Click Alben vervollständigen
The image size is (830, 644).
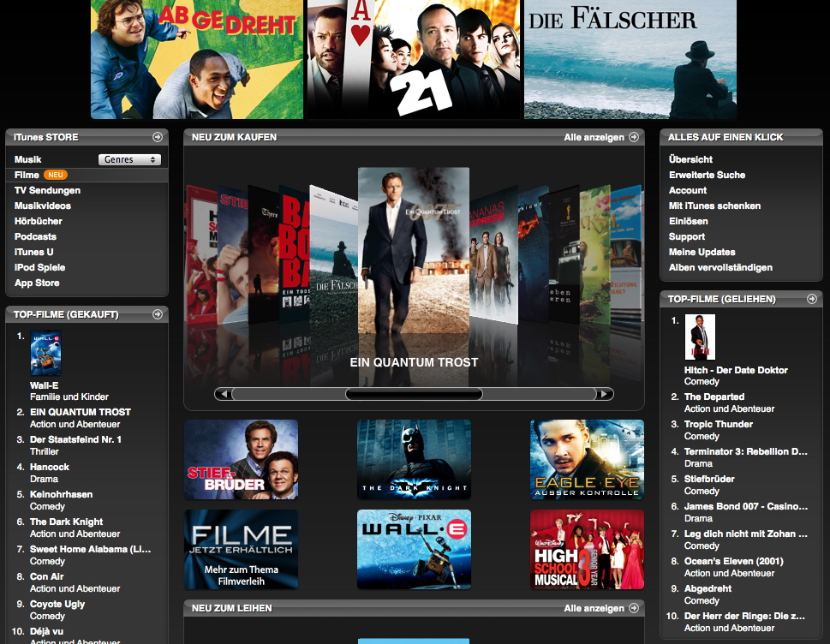click(x=720, y=267)
